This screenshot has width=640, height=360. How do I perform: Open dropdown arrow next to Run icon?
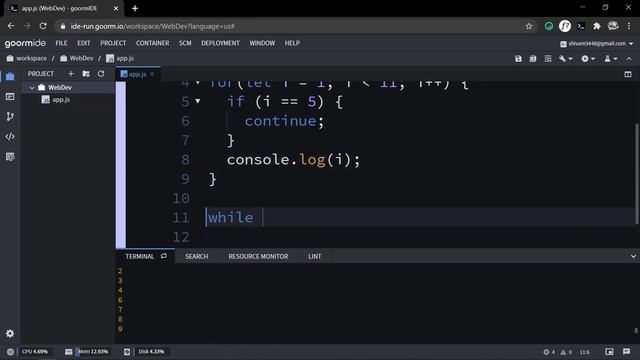coord(593,59)
